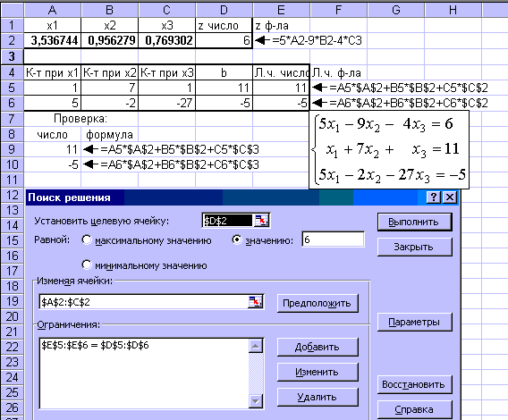
Task: Click the target cell field containing $D$2
Action: [227, 221]
